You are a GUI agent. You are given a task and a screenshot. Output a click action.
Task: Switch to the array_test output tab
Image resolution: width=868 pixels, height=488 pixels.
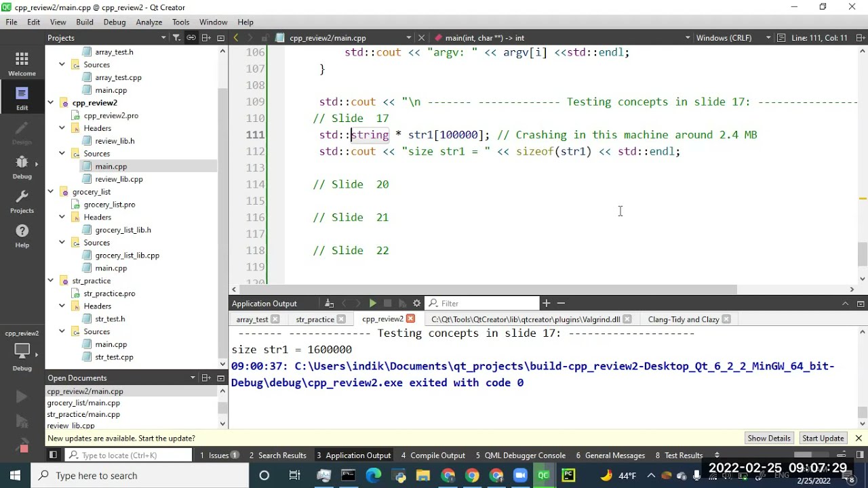252,319
